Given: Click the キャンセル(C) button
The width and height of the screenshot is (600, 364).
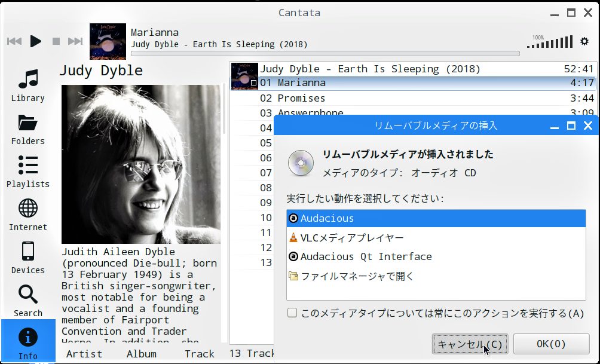Looking at the screenshot, I should [470, 344].
